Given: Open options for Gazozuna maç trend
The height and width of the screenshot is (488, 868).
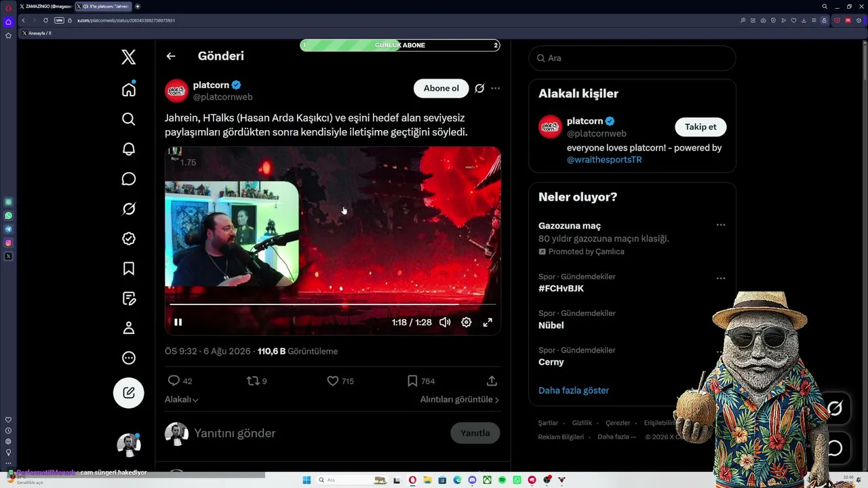Looking at the screenshot, I should click(721, 225).
